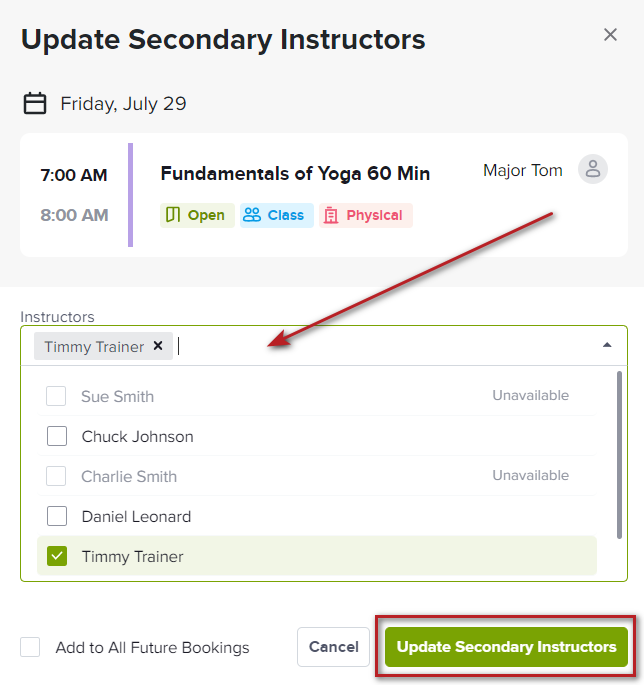Click the Fundamentals of Yoga 60 Min title
The image size is (644, 685).
[295, 173]
